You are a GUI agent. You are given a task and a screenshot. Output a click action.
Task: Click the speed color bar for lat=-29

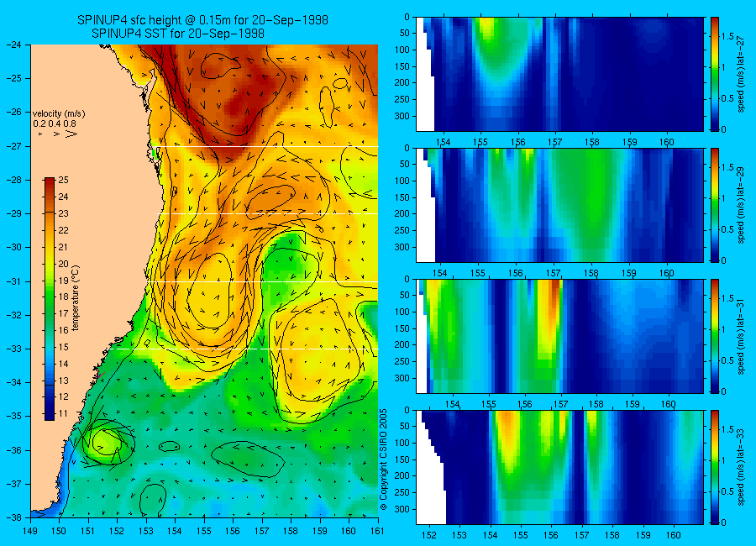(715, 205)
